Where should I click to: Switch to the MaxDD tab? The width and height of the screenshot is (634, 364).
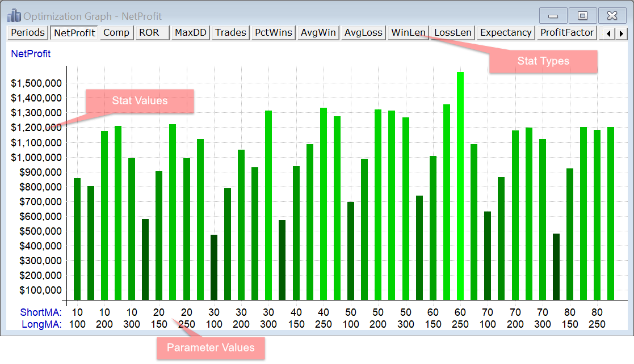pyautogui.click(x=190, y=33)
